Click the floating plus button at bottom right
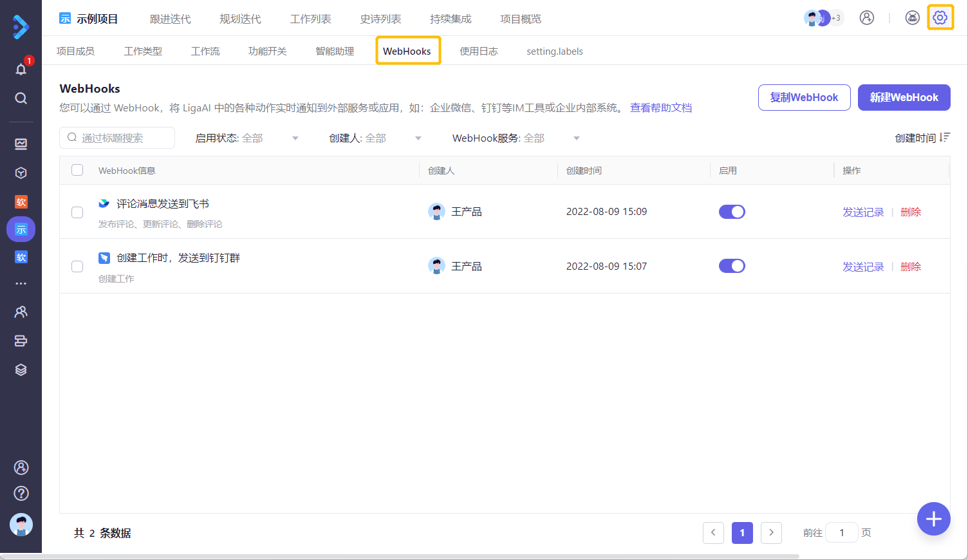This screenshot has height=560, width=968. (933, 519)
